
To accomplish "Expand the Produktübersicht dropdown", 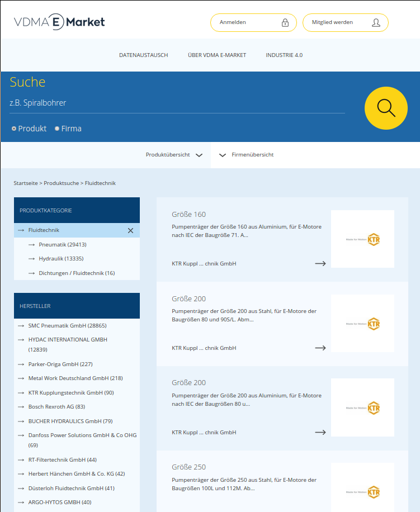I will click(x=174, y=155).
